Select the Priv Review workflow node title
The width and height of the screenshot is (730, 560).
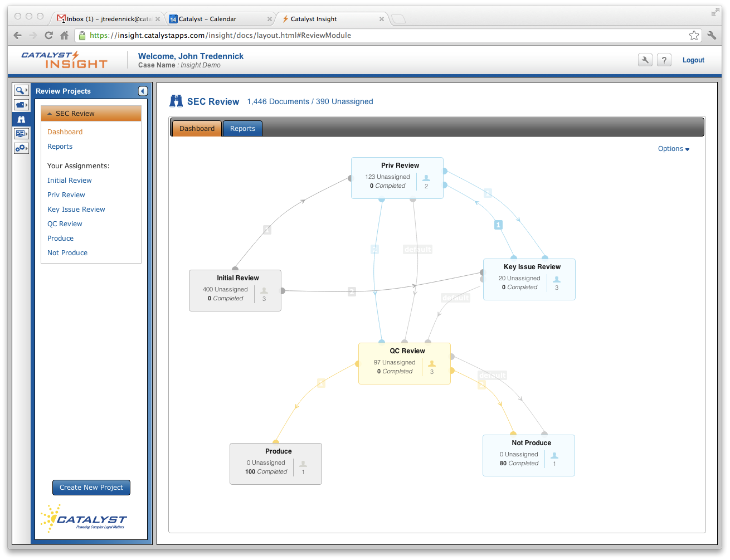[400, 165]
